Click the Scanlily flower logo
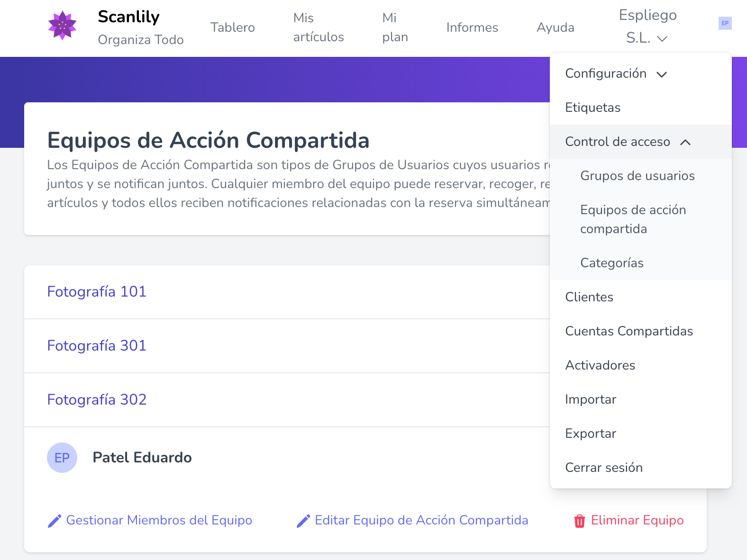 coord(63,27)
